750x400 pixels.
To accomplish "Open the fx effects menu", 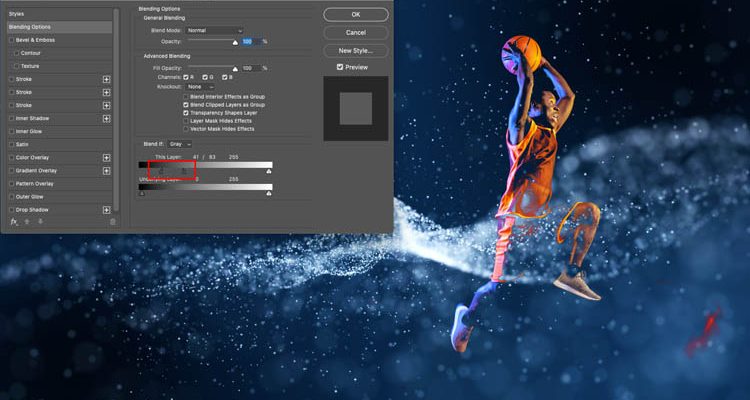I will point(13,222).
